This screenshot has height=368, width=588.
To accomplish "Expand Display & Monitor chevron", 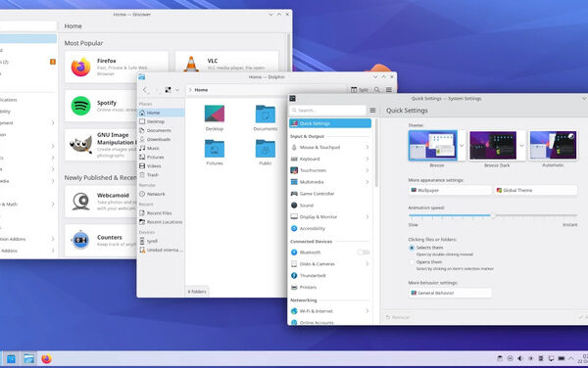I will click(x=367, y=216).
